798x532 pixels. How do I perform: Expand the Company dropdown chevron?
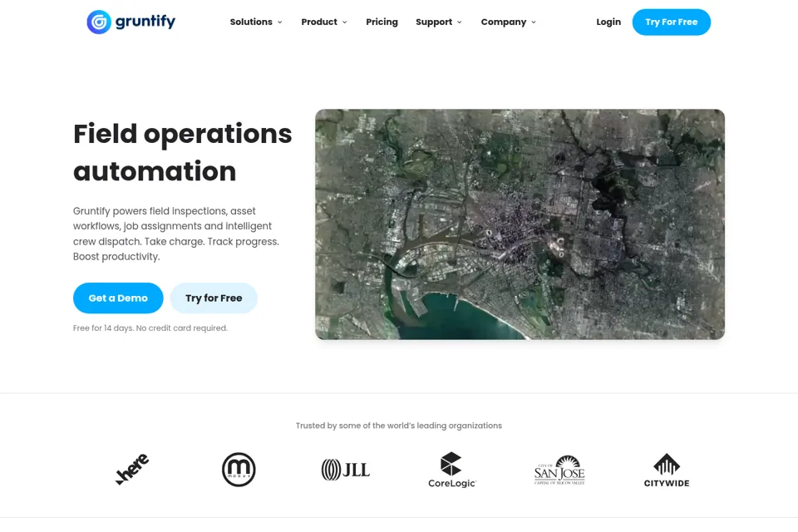pyautogui.click(x=534, y=22)
